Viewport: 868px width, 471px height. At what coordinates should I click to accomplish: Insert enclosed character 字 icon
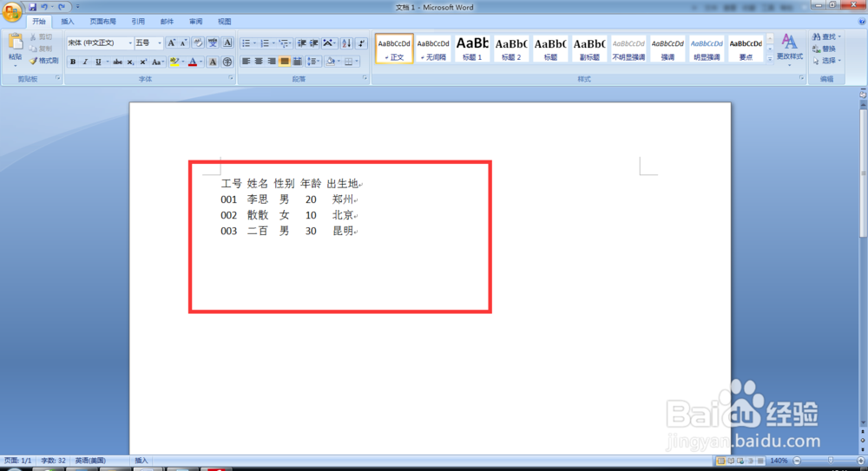pyautogui.click(x=227, y=62)
